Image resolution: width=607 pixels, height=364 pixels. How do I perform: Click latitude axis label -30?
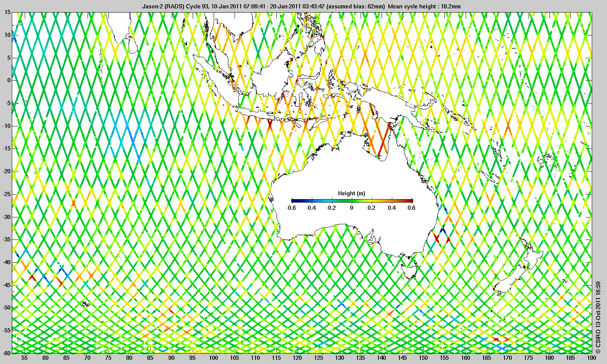[x=7, y=217]
